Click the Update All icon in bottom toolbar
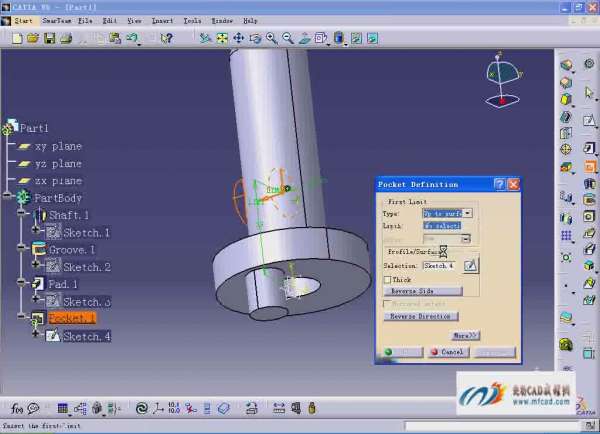600x434 pixels. (142, 408)
